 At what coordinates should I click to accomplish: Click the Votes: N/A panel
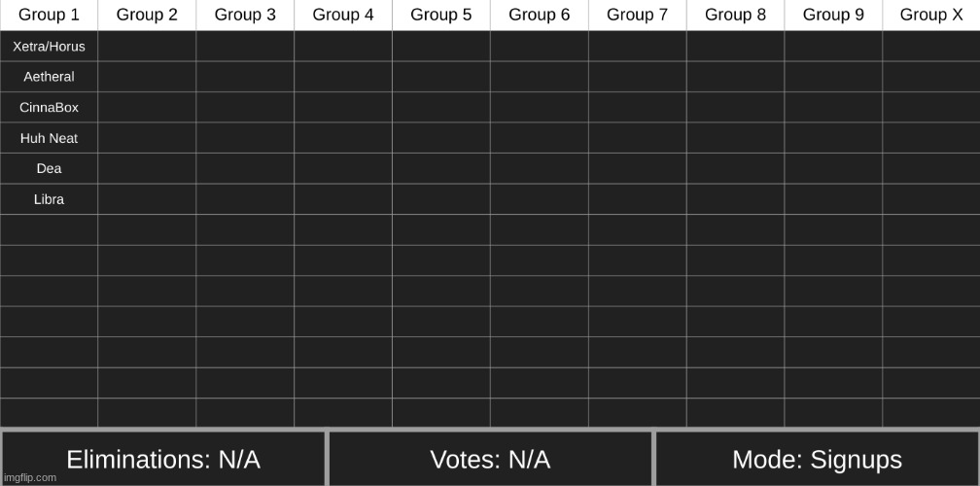490,460
